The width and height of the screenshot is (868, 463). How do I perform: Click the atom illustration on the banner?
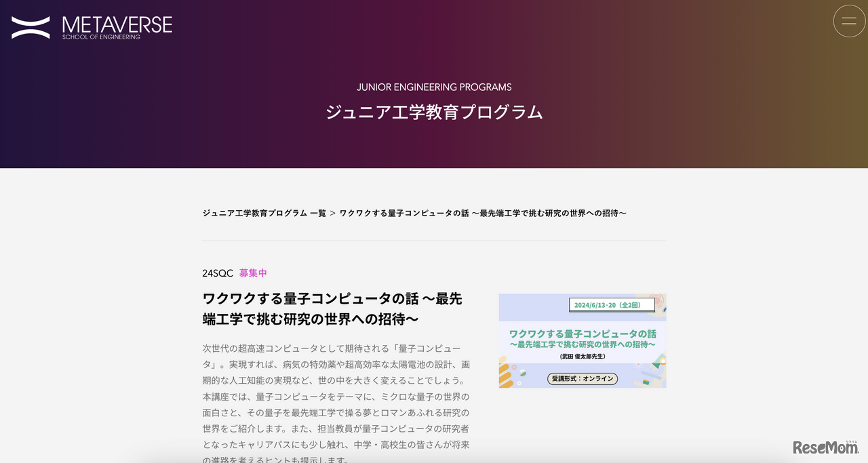[x=638, y=365]
